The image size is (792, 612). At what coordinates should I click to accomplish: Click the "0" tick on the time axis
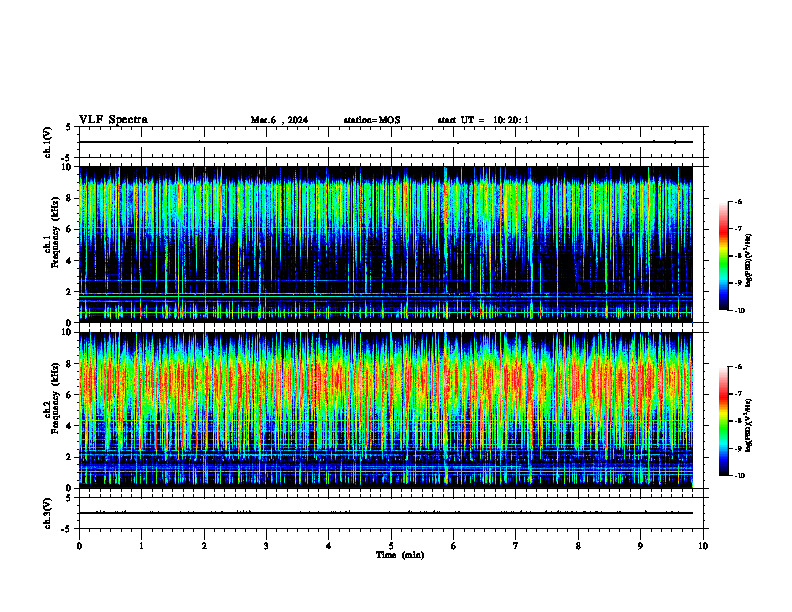(x=79, y=546)
